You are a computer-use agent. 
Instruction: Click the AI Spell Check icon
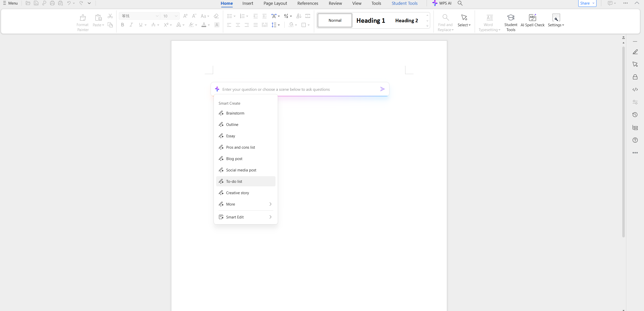[532, 18]
